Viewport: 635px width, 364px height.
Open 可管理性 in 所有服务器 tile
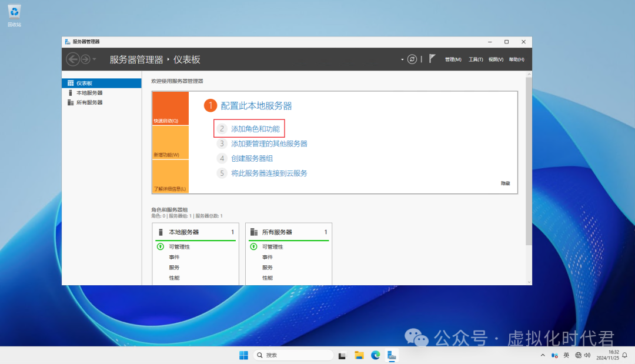click(273, 246)
